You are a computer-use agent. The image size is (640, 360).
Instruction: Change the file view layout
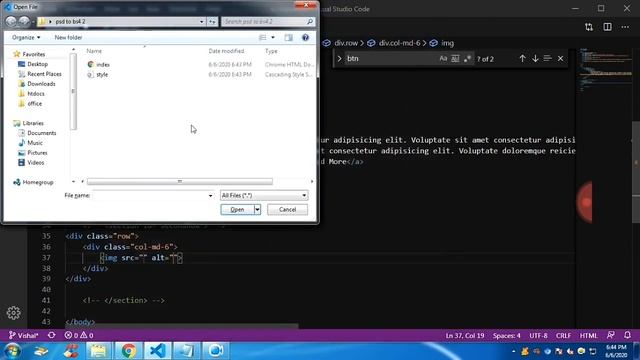(x=262, y=38)
